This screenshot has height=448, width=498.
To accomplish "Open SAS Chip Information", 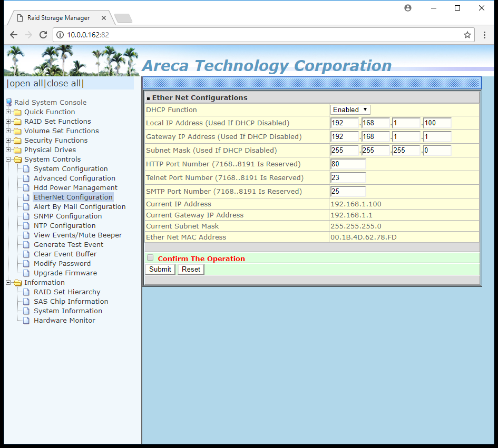I will 71,302.
